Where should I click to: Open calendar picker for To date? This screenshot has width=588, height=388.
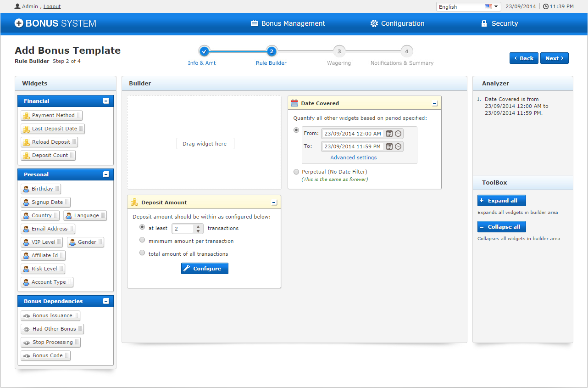click(389, 146)
